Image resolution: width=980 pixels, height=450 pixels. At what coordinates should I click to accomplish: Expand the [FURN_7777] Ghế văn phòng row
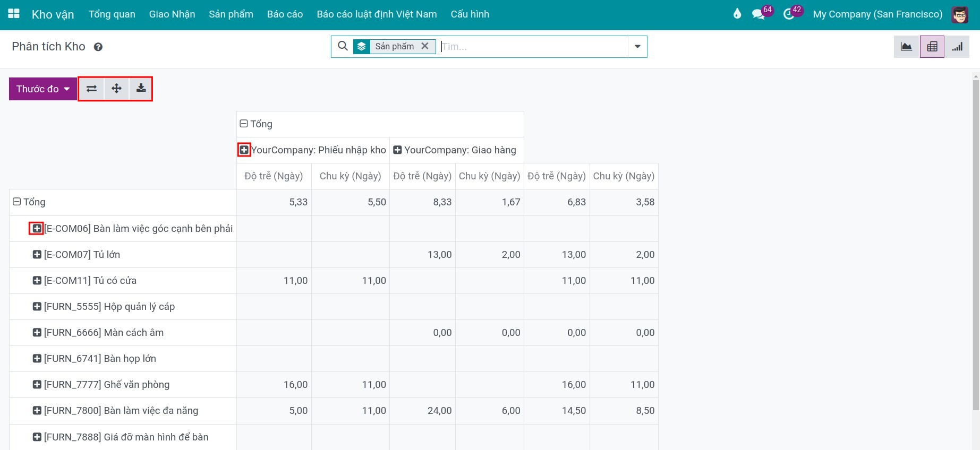[x=37, y=384]
